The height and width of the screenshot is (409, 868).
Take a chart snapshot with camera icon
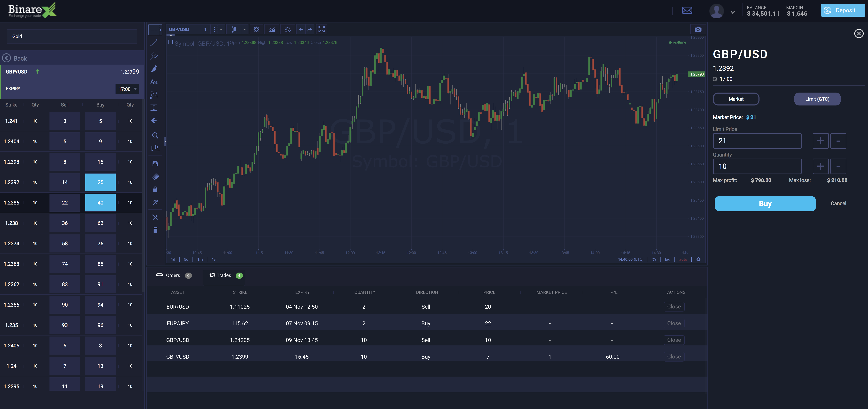[x=698, y=29]
